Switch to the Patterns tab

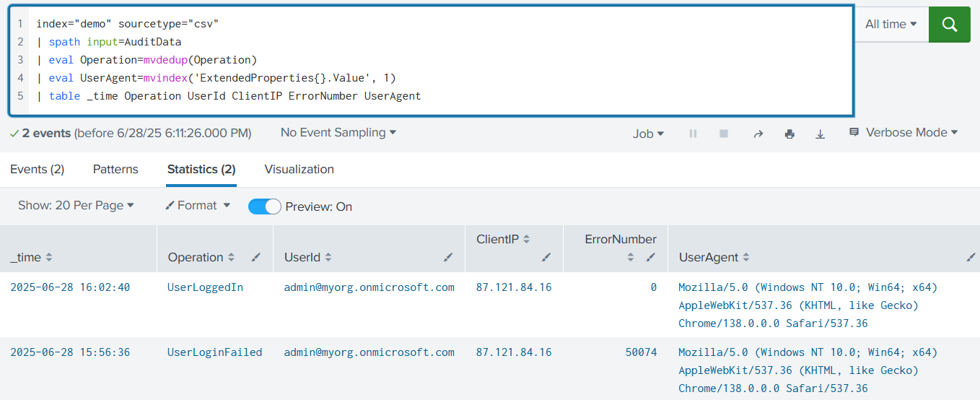click(115, 170)
